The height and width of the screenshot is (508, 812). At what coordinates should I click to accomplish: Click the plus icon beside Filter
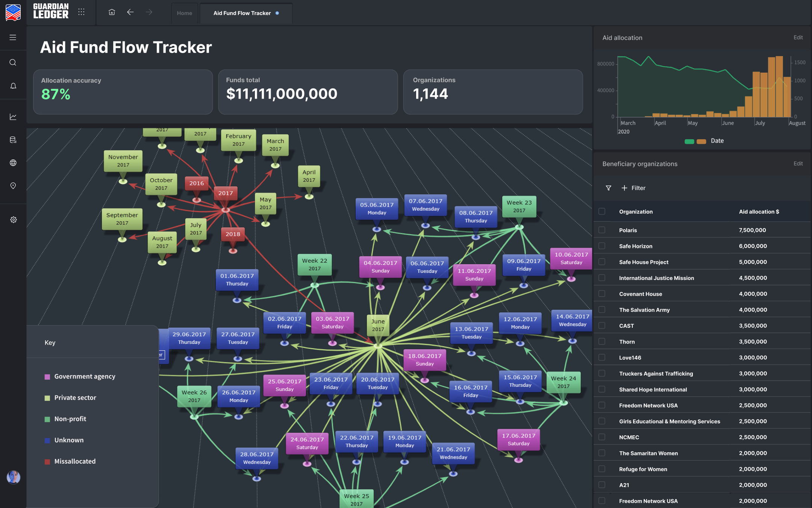pos(624,188)
